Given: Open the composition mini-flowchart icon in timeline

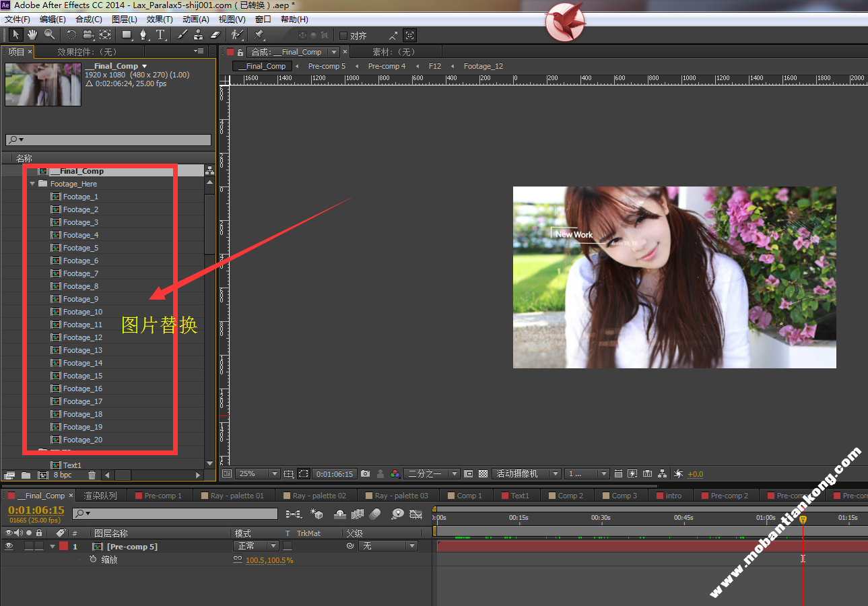Looking at the screenshot, I should pos(294,514).
